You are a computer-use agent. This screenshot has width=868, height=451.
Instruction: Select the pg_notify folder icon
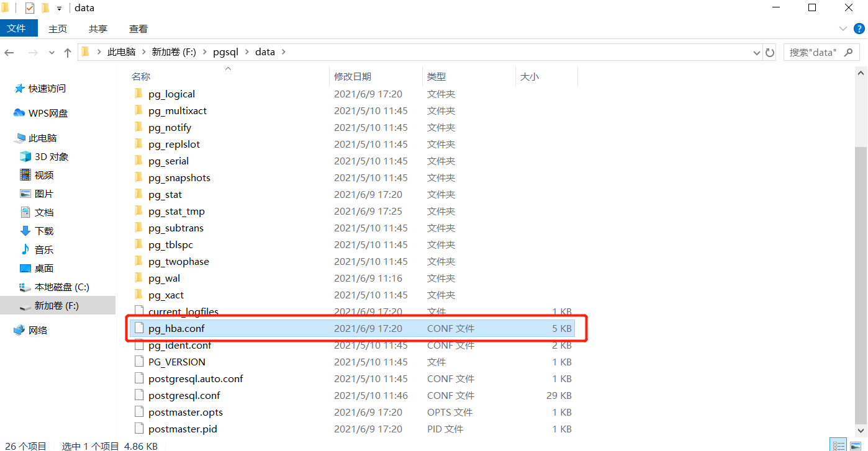pyautogui.click(x=138, y=127)
